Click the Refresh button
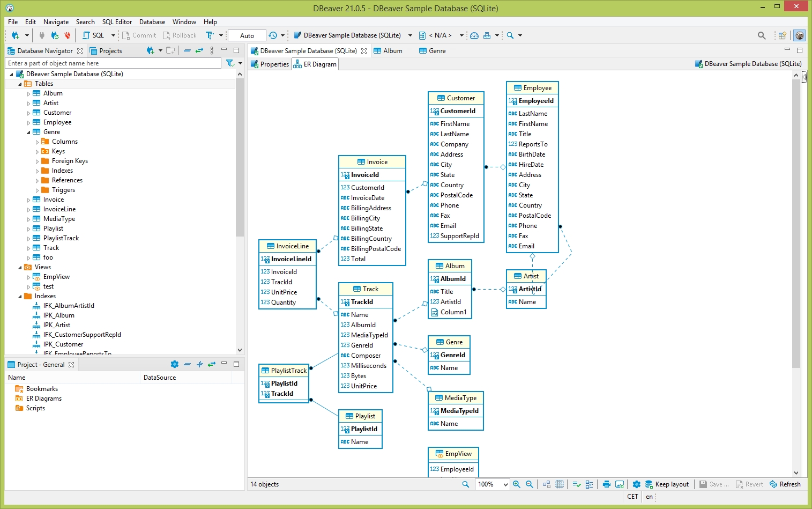 pyautogui.click(x=785, y=484)
